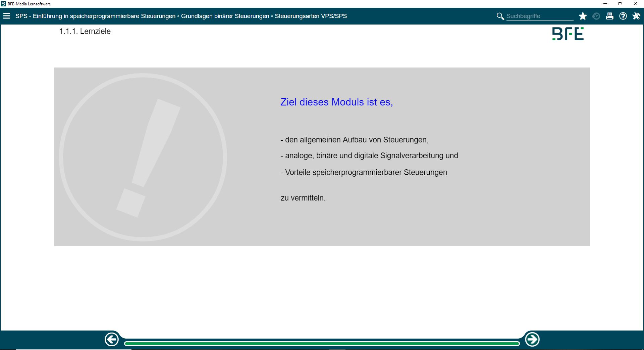Restore down the application window
This screenshot has height=350, width=644.
click(x=620, y=4)
